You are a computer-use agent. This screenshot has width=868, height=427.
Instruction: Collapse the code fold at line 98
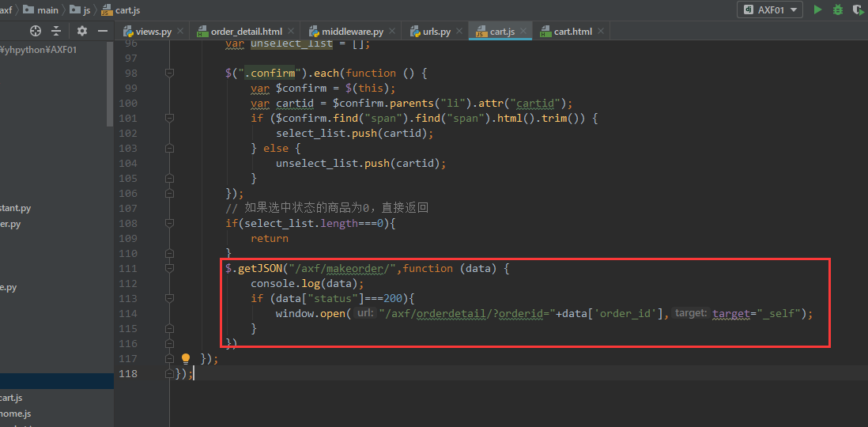pyautogui.click(x=170, y=73)
